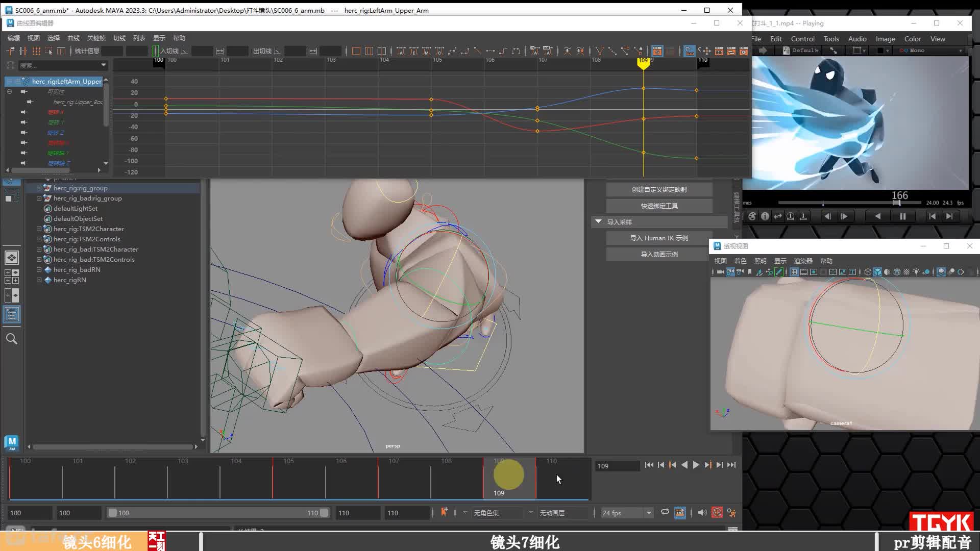Select the insert keys tool in Graph Editor
This screenshot has width=980, height=551.
tap(23, 51)
